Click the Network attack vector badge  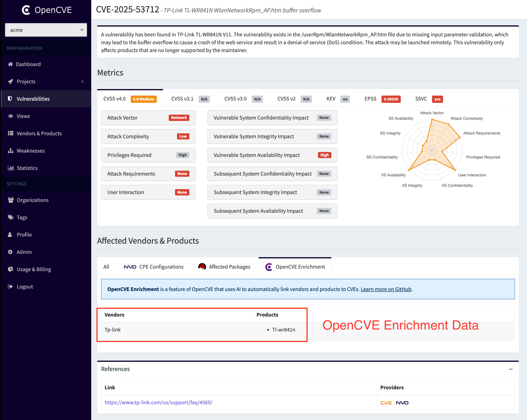point(179,118)
